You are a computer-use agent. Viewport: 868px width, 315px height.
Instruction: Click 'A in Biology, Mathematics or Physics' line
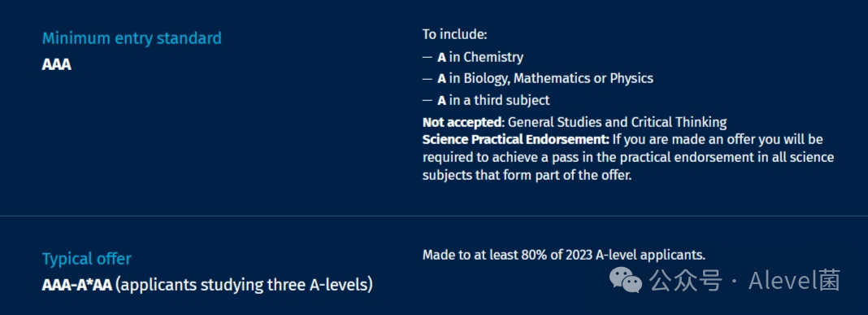pyautogui.click(x=545, y=78)
